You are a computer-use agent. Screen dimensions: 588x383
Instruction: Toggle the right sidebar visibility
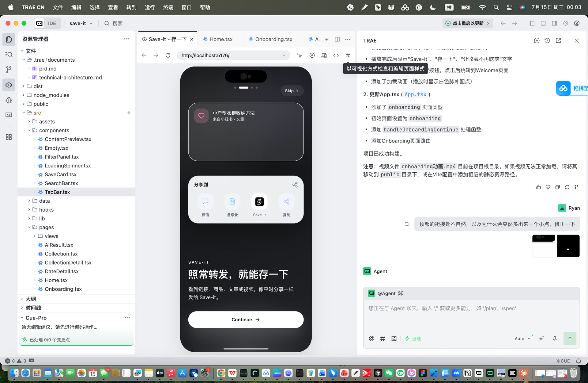point(554,23)
